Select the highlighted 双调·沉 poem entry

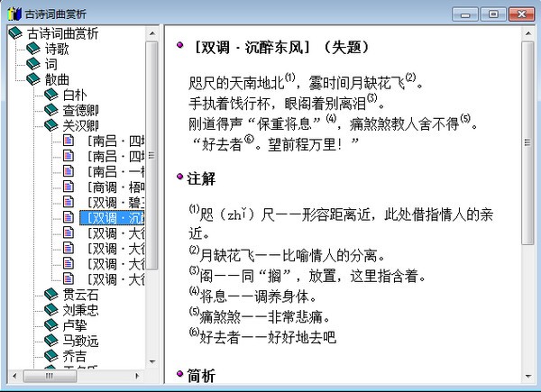pos(112,218)
